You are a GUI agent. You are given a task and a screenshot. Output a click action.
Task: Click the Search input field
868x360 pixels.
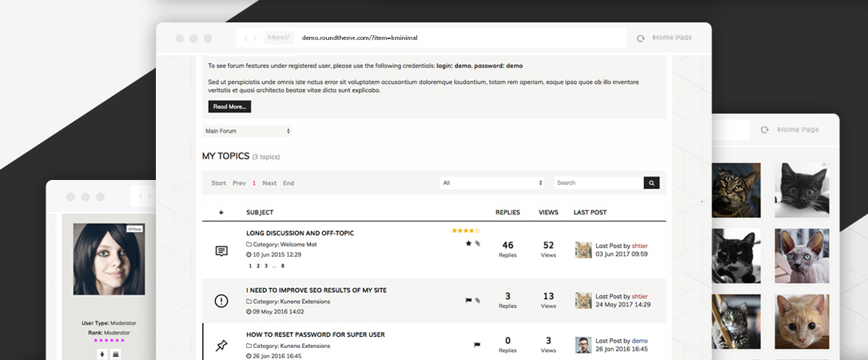tap(599, 182)
